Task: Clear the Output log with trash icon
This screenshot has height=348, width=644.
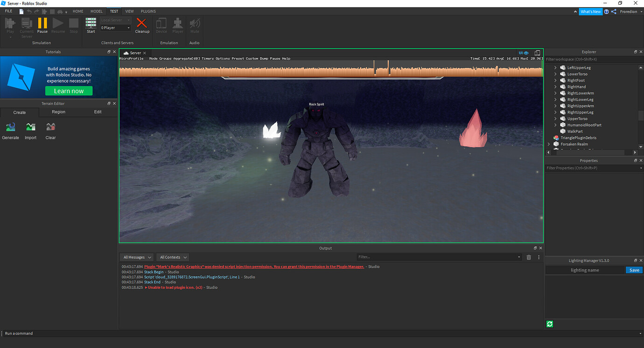Action: pyautogui.click(x=529, y=257)
